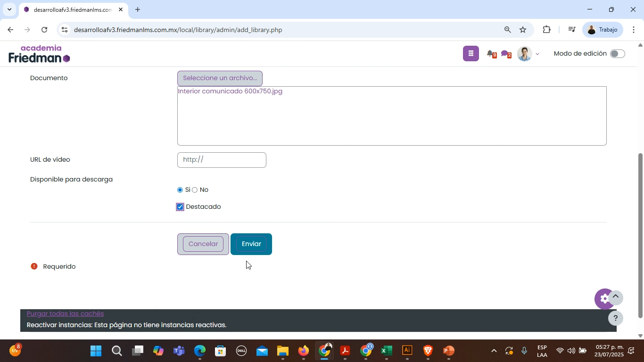Uncheck the Destacado checkbox
The height and width of the screenshot is (362, 644).
(x=180, y=207)
